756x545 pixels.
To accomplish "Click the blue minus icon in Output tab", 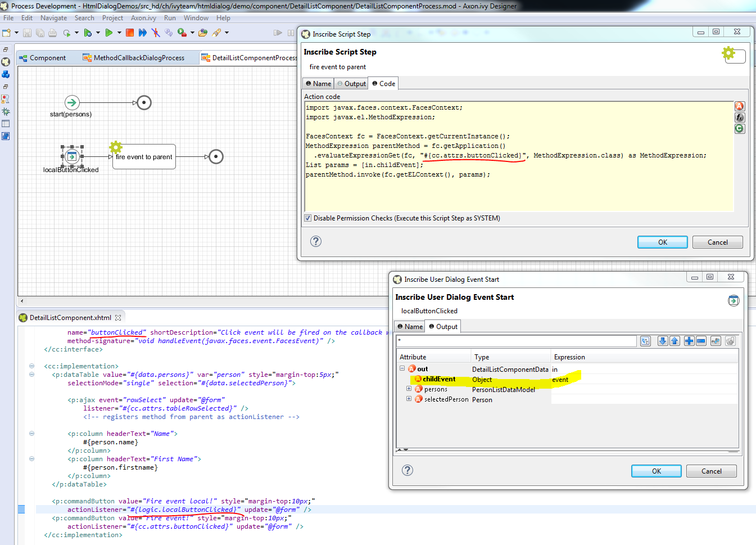I will pos(701,341).
